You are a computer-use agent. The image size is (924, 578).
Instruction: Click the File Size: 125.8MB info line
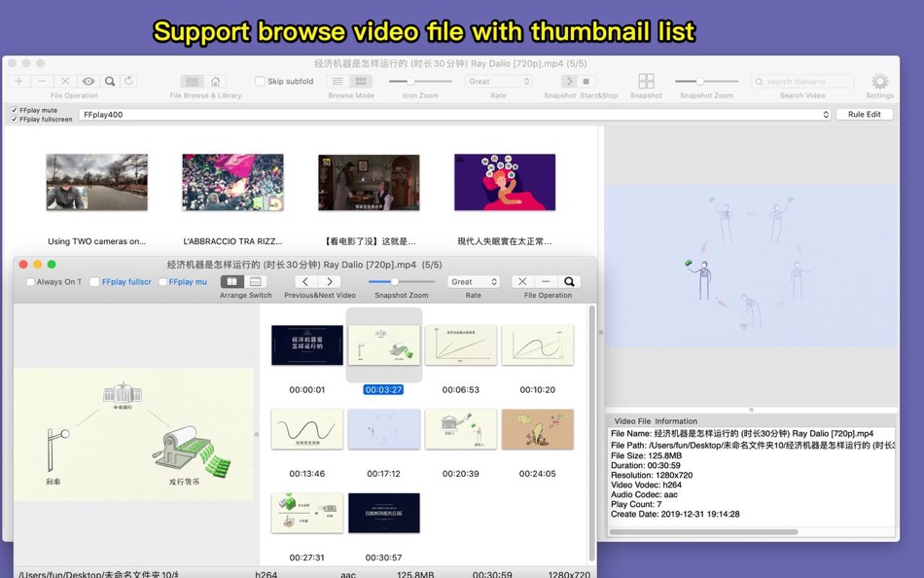(x=647, y=455)
